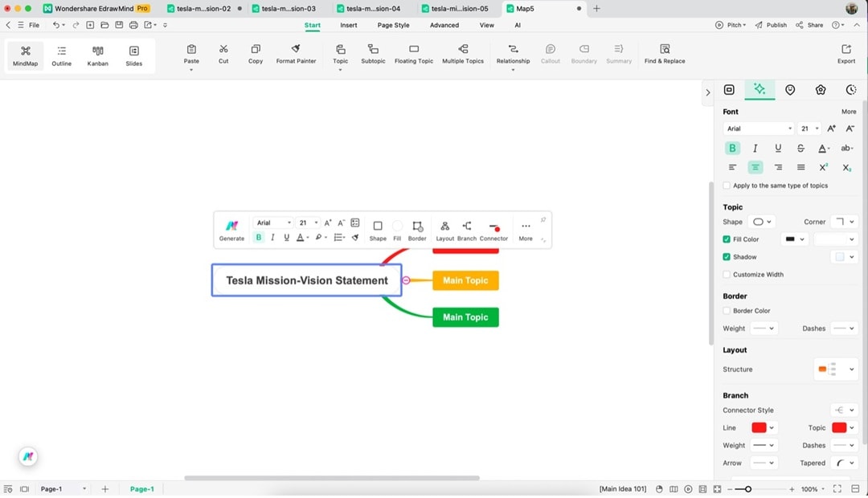Viewport: 868px width, 498px height.
Task: Check Apply to the same type of topics
Action: (x=727, y=186)
